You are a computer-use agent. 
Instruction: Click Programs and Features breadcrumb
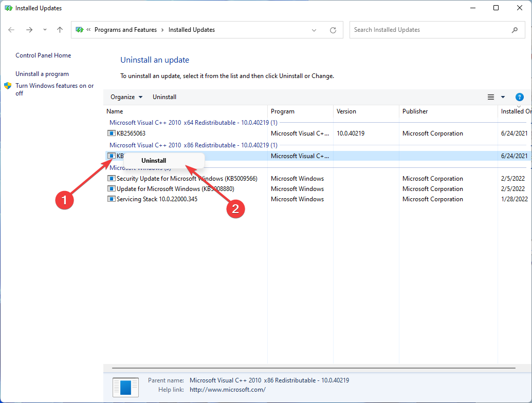point(125,30)
